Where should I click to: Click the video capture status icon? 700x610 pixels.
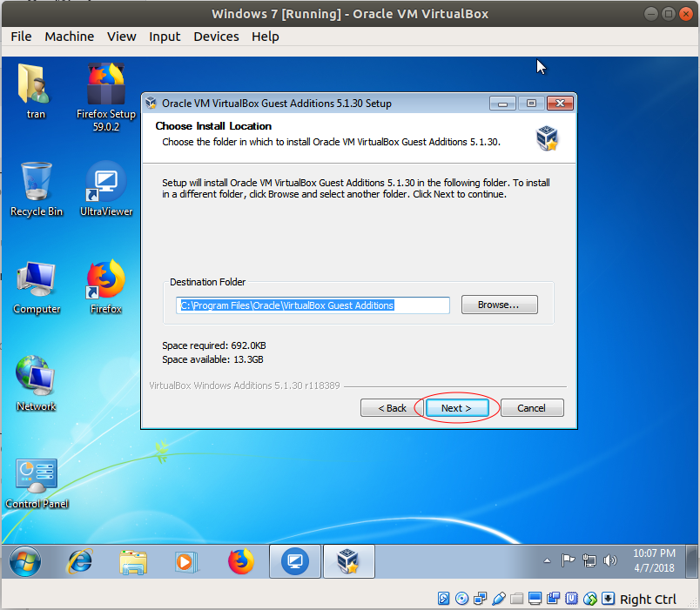[x=553, y=599]
